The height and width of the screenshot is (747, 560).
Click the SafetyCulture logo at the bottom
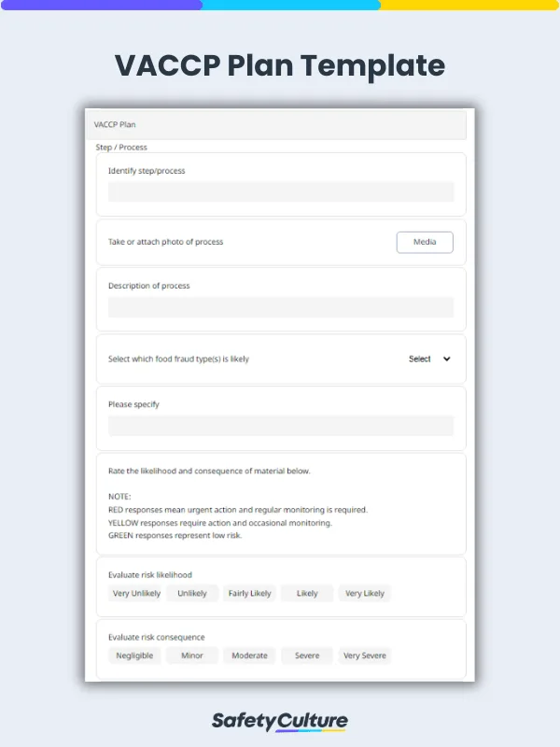(280, 723)
